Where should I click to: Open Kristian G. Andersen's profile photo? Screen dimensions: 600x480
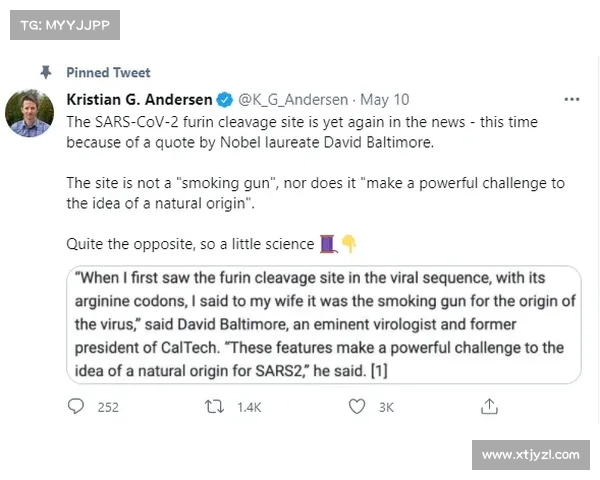point(29,113)
